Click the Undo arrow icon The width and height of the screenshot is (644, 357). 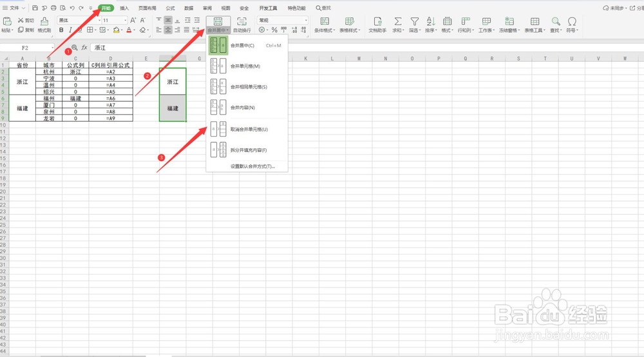pyautogui.click(x=72, y=8)
